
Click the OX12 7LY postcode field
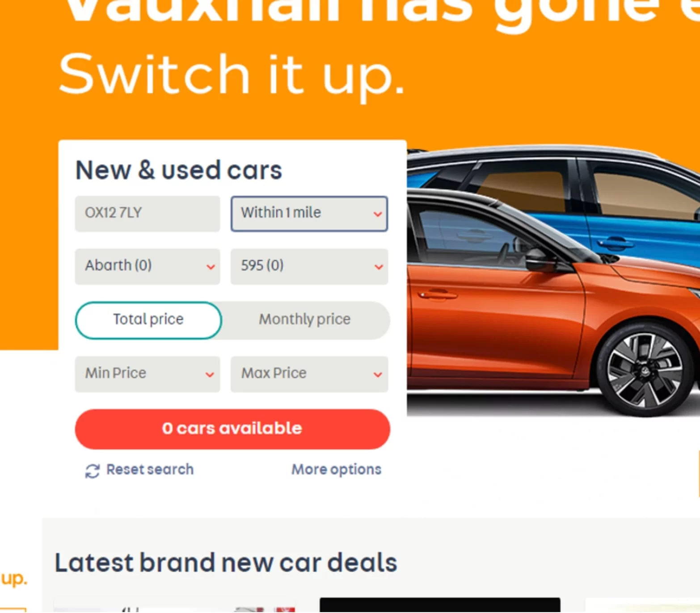pyautogui.click(x=148, y=214)
